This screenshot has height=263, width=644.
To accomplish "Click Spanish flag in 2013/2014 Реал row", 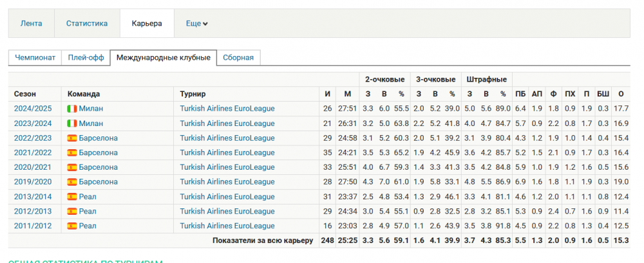I will [x=72, y=197].
